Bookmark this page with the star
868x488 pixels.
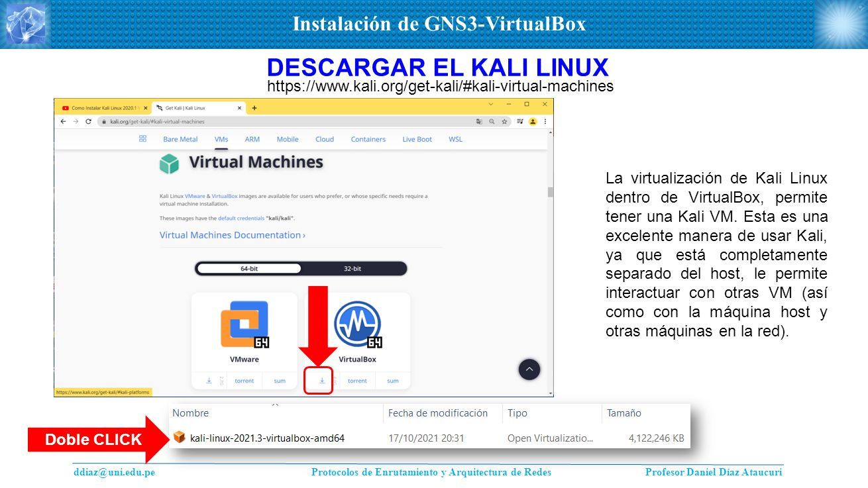[504, 122]
